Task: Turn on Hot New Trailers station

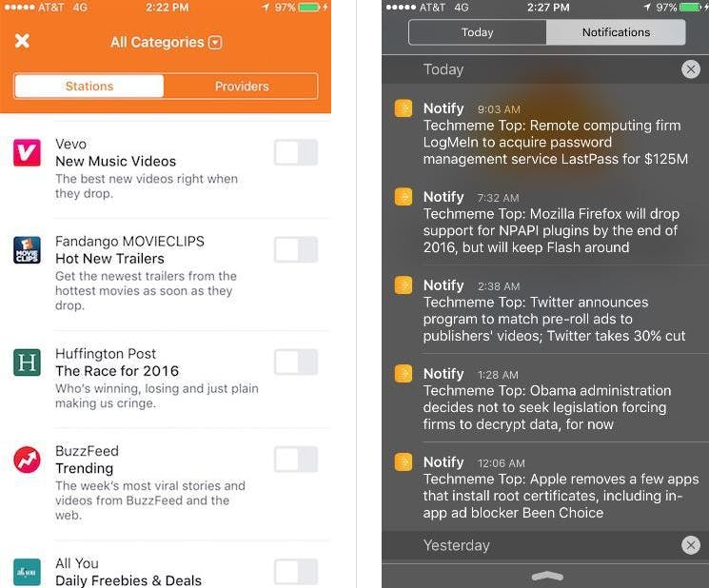Action: pyautogui.click(x=296, y=249)
